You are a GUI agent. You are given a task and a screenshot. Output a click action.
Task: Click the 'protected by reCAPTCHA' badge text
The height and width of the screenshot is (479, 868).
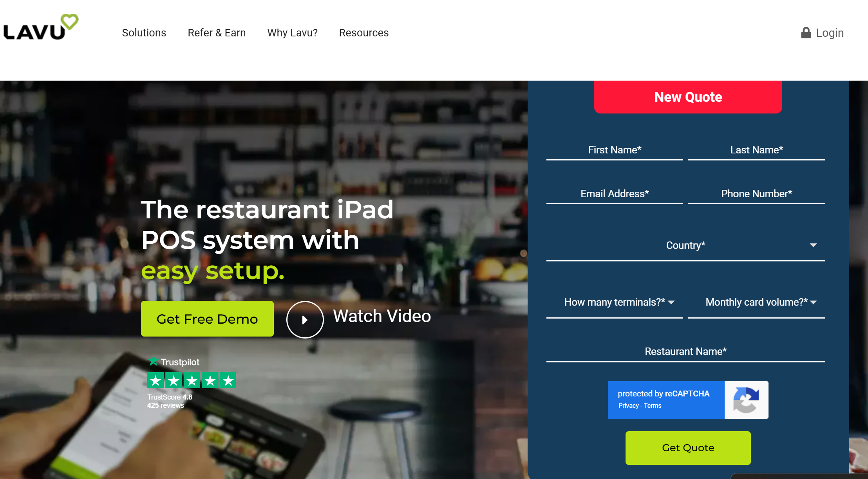664,394
